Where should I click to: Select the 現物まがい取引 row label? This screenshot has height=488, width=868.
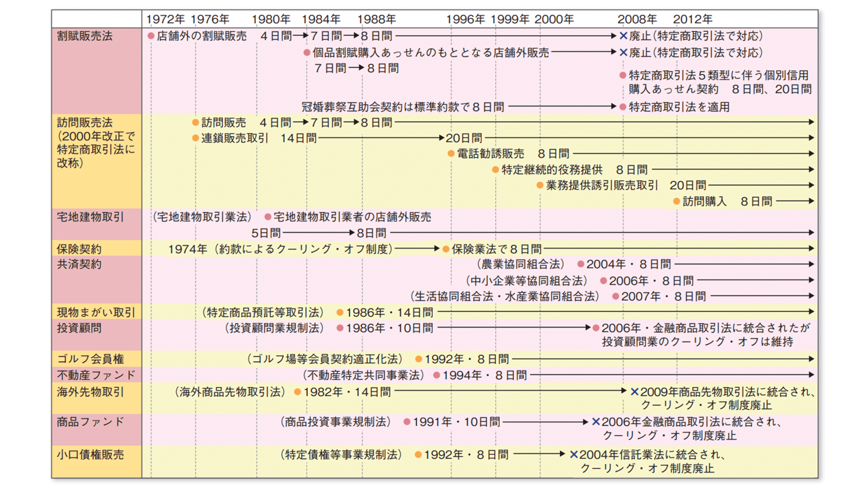[x=96, y=313]
